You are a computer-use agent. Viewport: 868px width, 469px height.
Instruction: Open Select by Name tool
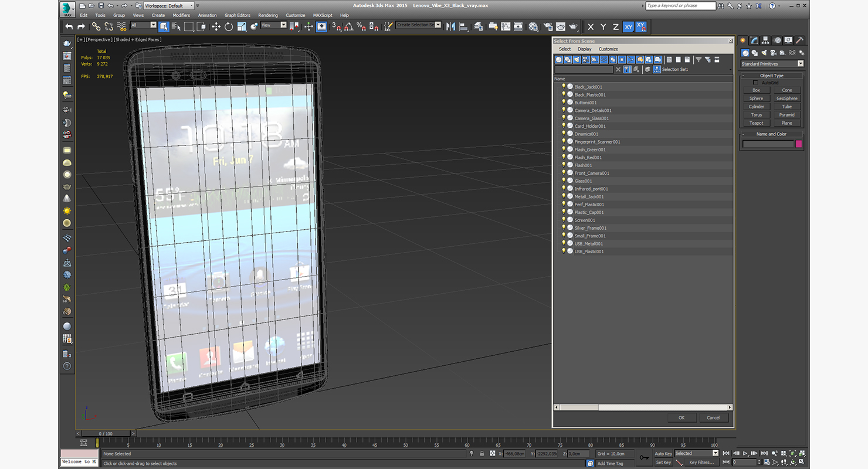[176, 26]
